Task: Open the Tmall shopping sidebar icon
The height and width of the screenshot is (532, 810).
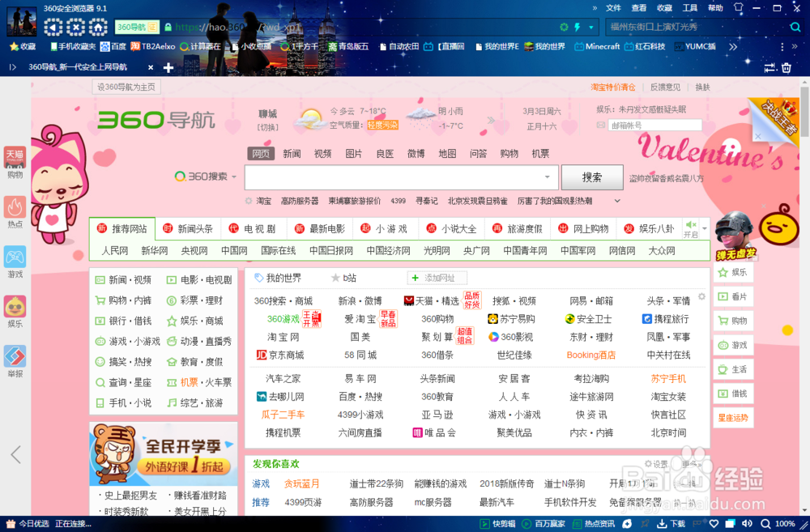Action: (x=15, y=157)
